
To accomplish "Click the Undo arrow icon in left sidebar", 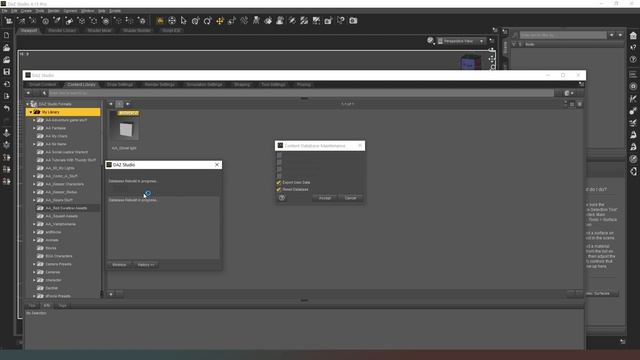I will click(7, 108).
